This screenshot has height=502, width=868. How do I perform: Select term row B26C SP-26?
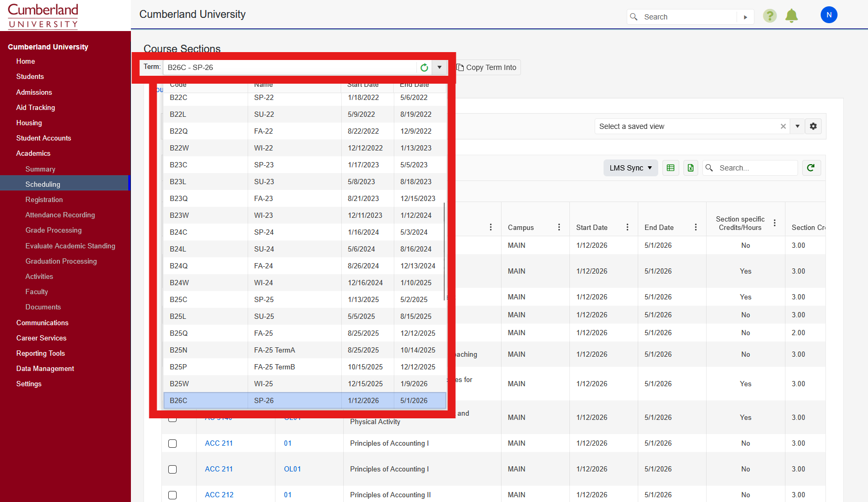click(x=305, y=400)
